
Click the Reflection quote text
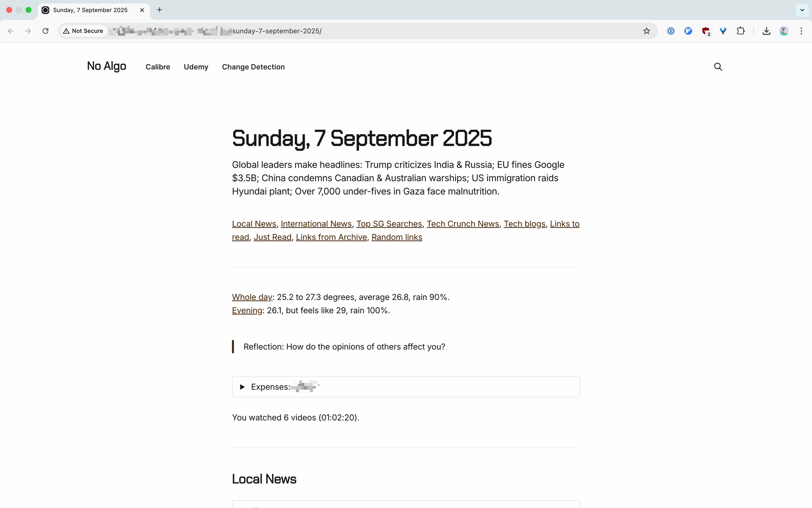(x=344, y=347)
